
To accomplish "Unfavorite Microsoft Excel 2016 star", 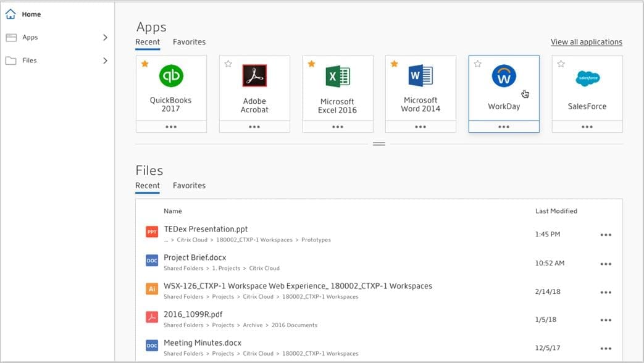I will [x=312, y=64].
